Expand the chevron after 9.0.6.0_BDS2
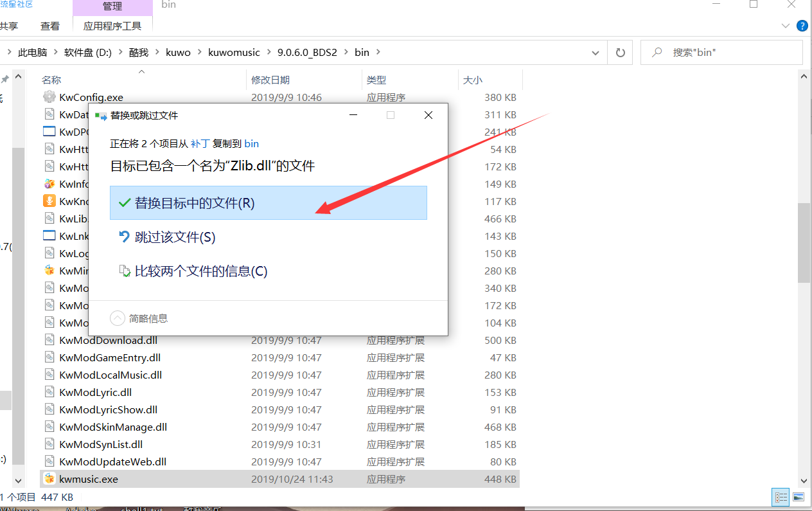The width and height of the screenshot is (812, 511). pyautogui.click(x=346, y=53)
